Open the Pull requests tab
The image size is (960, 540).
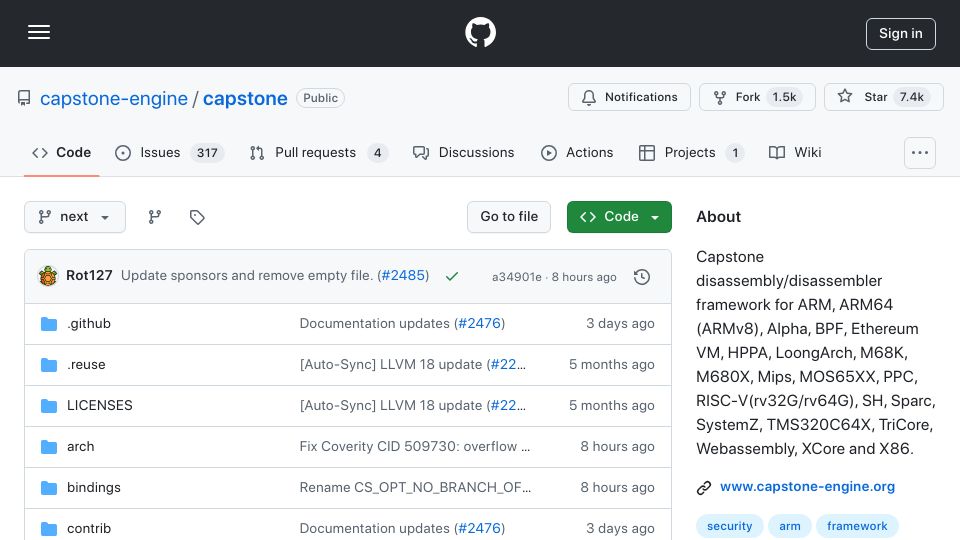(318, 152)
